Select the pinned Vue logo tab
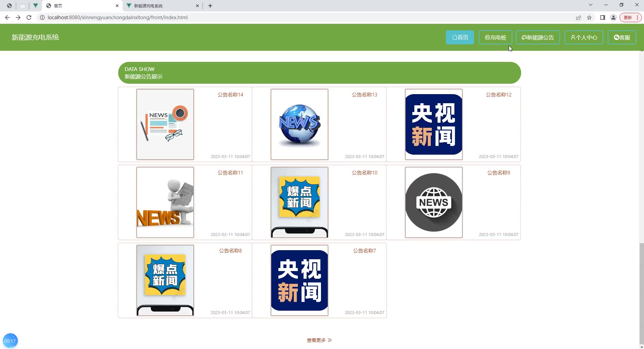The height and width of the screenshot is (349, 644). tap(35, 6)
